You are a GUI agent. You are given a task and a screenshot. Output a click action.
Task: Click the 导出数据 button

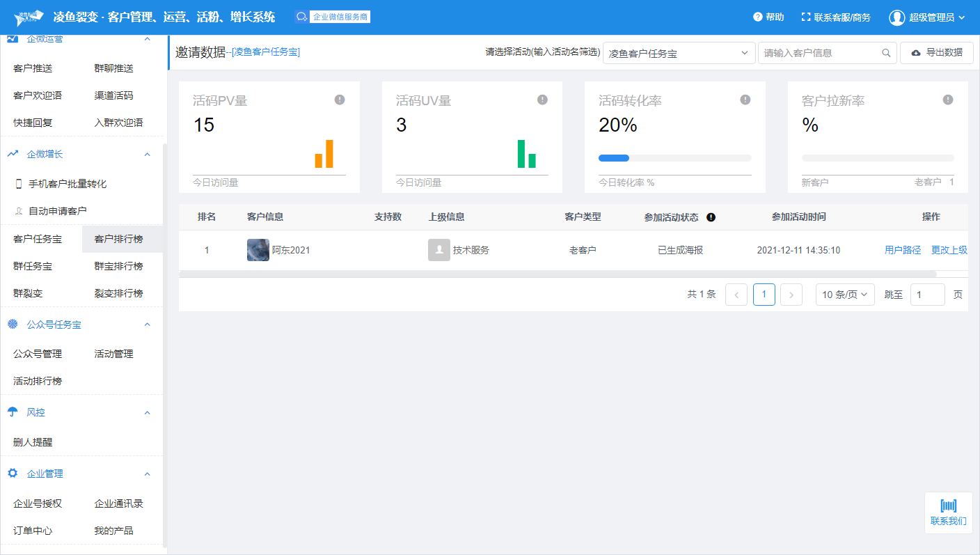936,53
